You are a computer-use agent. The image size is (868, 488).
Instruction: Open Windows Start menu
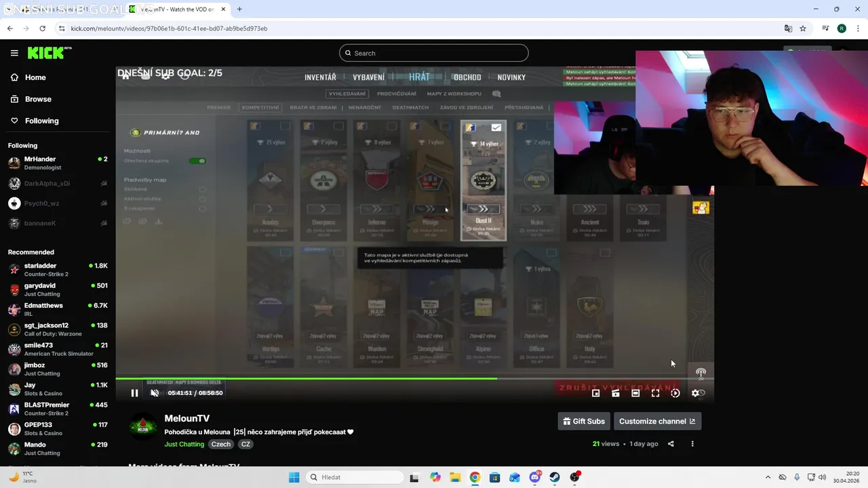coord(294,477)
